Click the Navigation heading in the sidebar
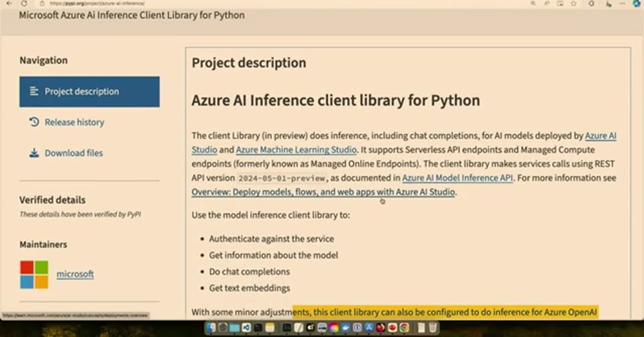Viewport: 644px width, 337px height. tap(44, 60)
